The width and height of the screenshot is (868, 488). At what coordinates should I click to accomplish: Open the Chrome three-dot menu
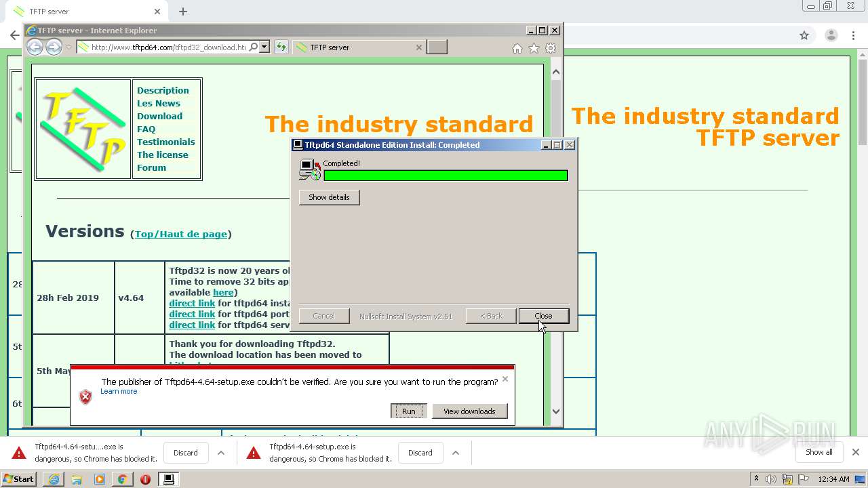[854, 35]
